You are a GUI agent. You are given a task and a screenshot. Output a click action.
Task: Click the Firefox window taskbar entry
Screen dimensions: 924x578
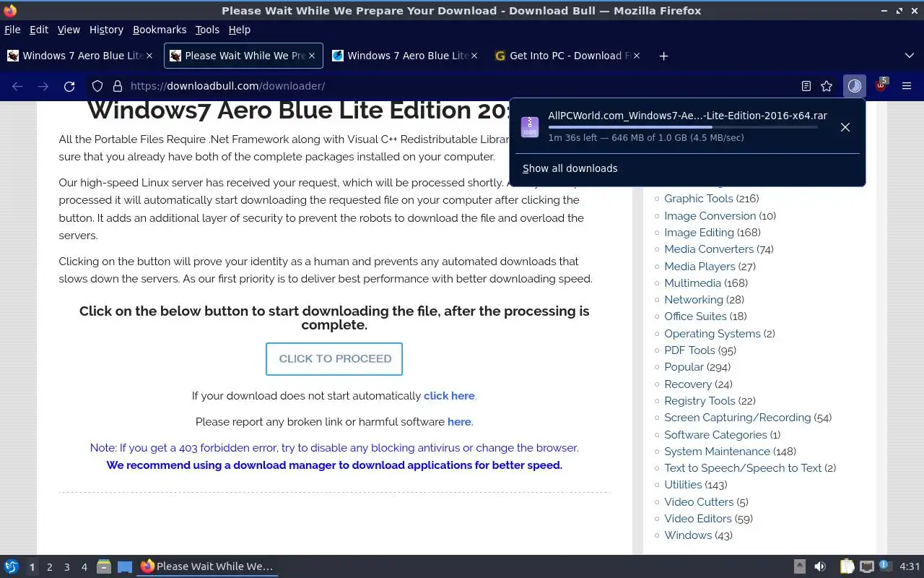(x=208, y=566)
